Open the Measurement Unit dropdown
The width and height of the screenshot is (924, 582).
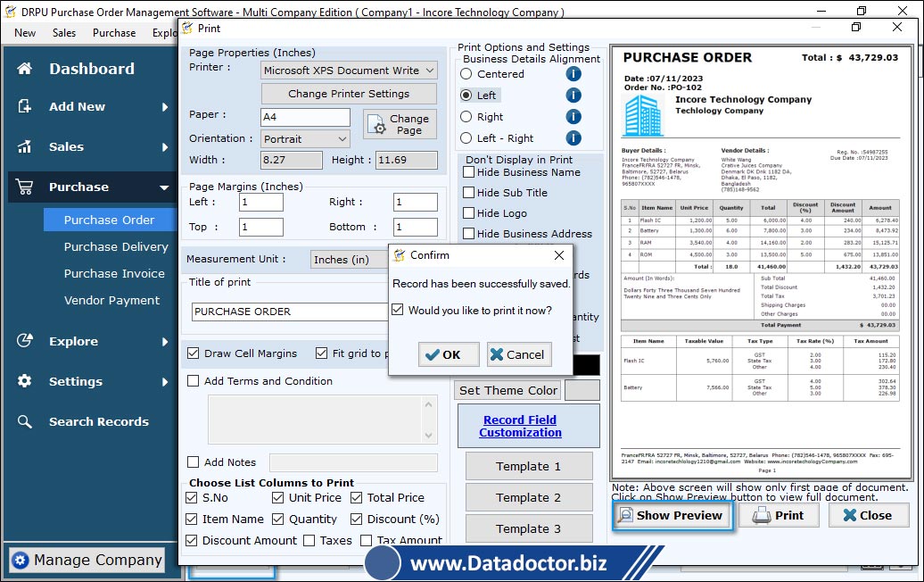[x=349, y=260]
